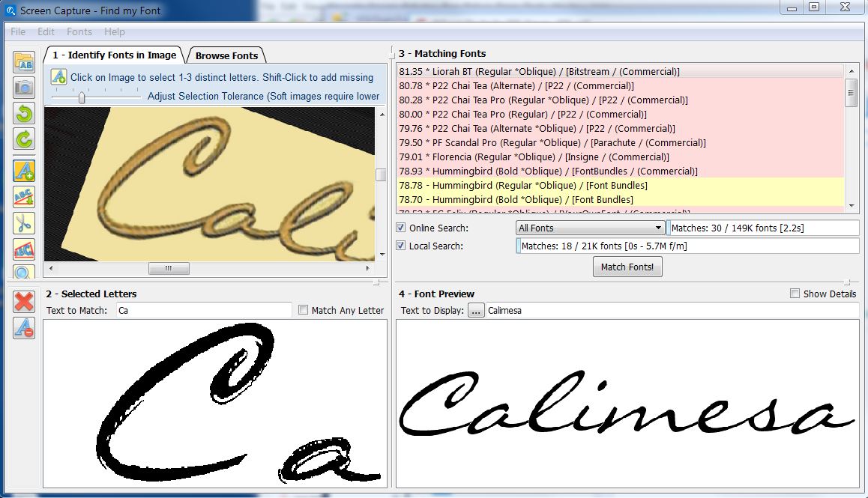The height and width of the screenshot is (498, 868).
Task: Clear selected letters with red X icon
Action: (x=24, y=302)
